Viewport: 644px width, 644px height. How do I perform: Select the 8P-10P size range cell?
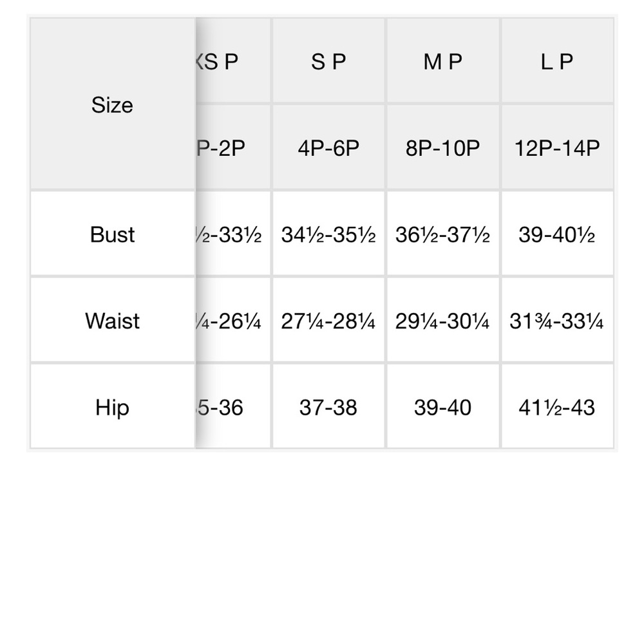[443, 147]
